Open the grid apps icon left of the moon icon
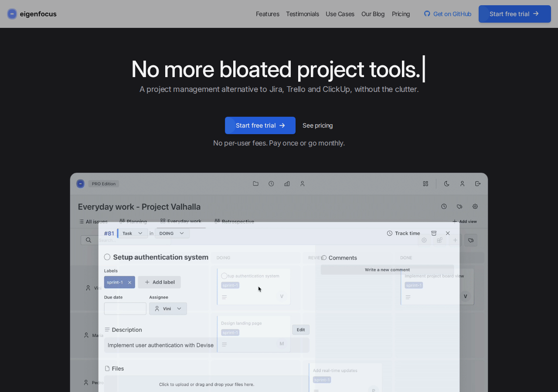Screen dimensions: 558x392 [x=425, y=184]
